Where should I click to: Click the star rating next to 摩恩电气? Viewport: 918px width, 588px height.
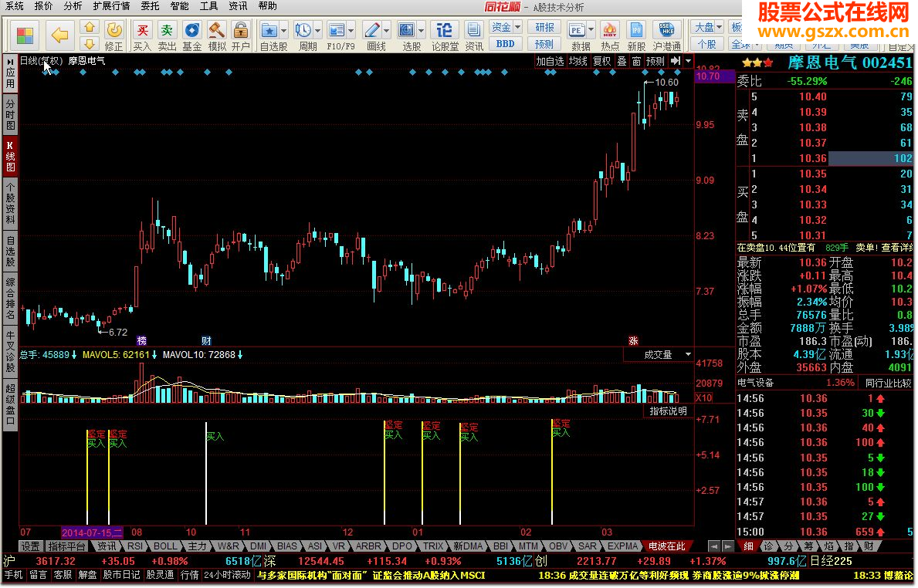pyautogui.click(x=757, y=63)
